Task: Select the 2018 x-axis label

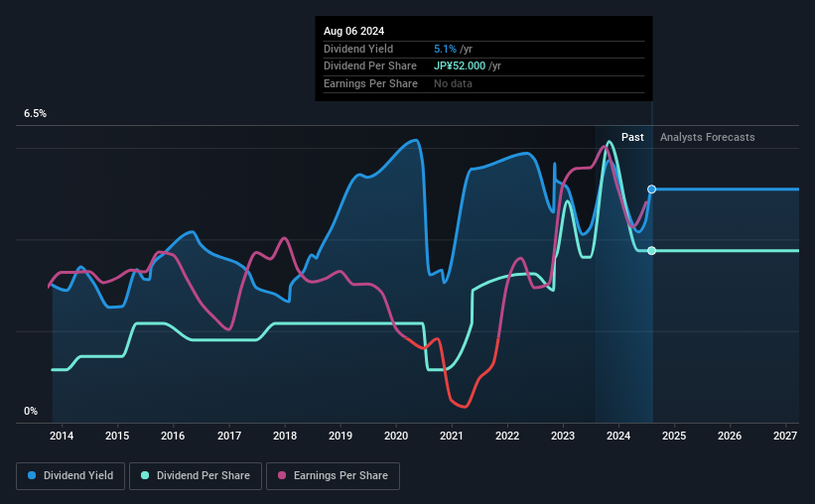Action: click(285, 436)
